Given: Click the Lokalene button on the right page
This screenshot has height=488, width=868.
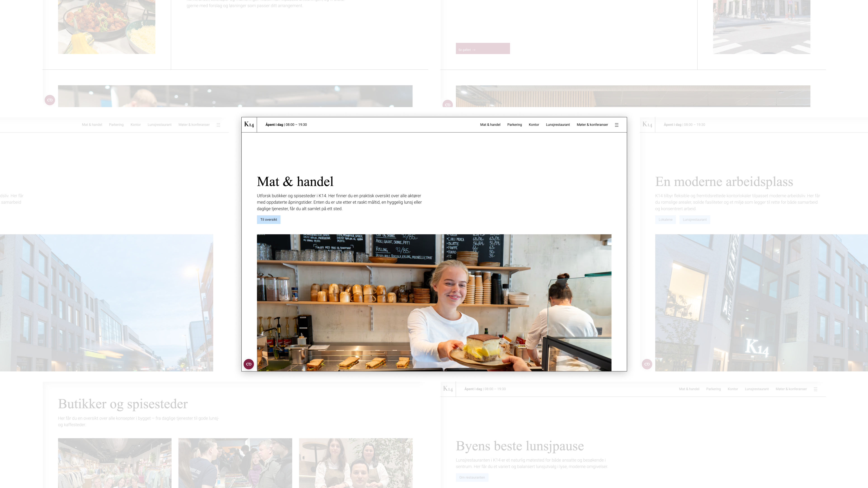Looking at the screenshot, I should 665,220.
